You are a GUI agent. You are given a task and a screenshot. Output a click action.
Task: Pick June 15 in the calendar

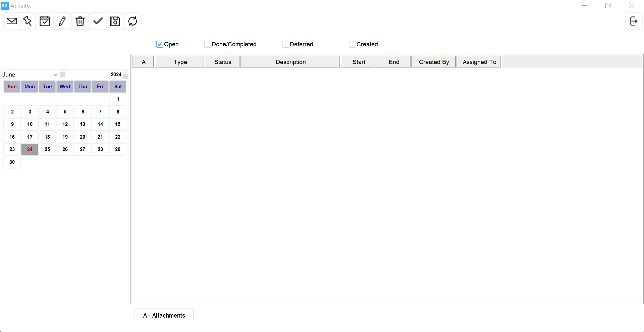tap(118, 124)
